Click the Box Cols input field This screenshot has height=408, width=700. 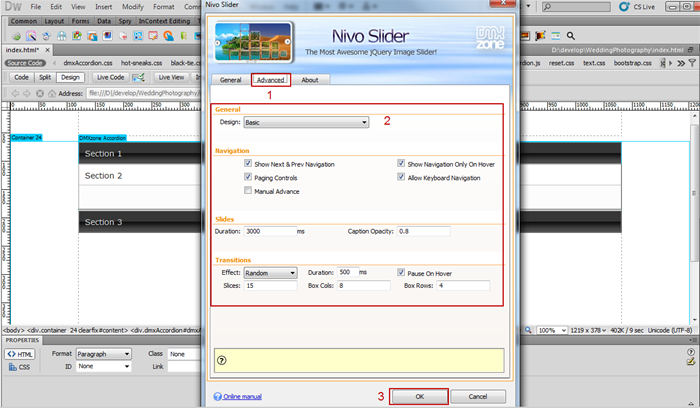[x=363, y=286]
